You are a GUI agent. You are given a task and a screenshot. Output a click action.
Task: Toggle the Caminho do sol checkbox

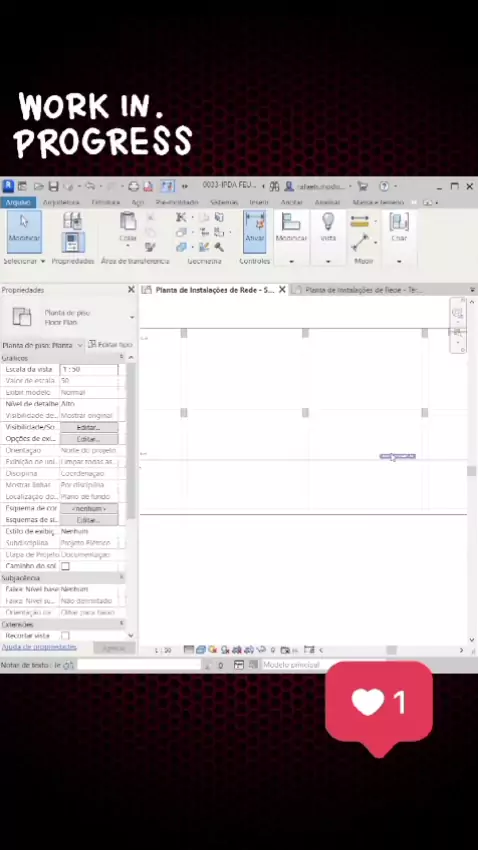click(66, 566)
